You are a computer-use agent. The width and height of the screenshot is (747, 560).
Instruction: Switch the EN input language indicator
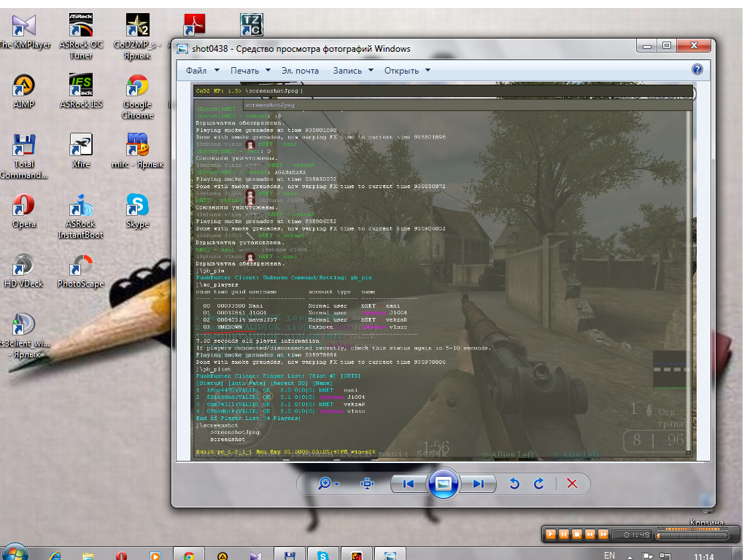[609, 555]
